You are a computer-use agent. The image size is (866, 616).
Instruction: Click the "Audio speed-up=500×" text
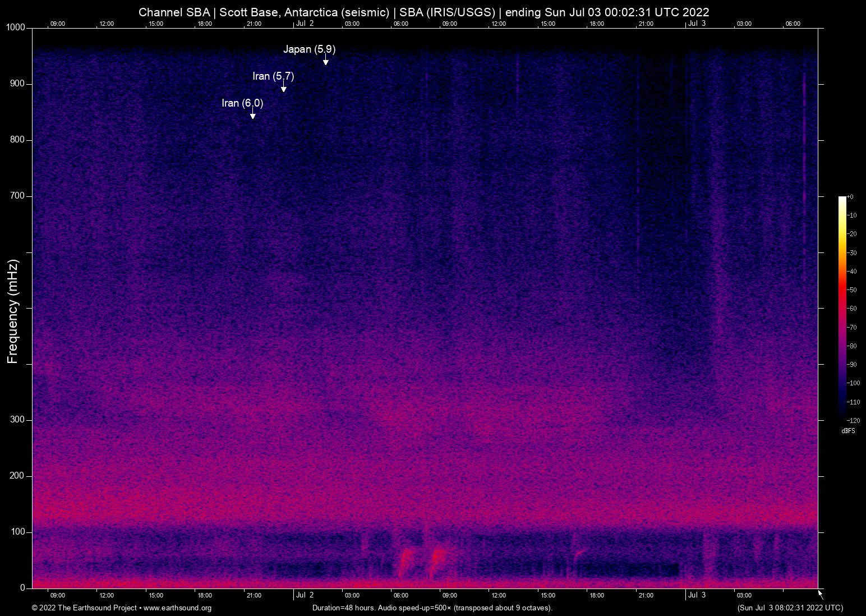click(x=414, y=608)
